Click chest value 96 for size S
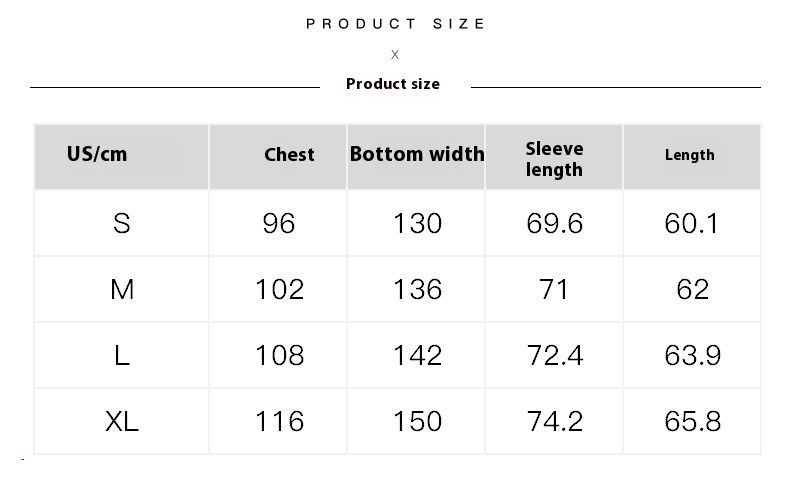The image size is (790, 485). pos(279,223)
